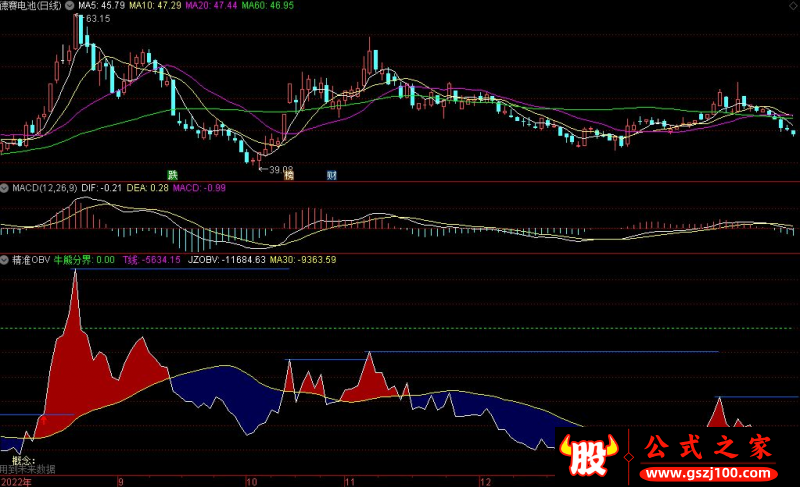Click the green MA60 legend label

coord(304,6)
